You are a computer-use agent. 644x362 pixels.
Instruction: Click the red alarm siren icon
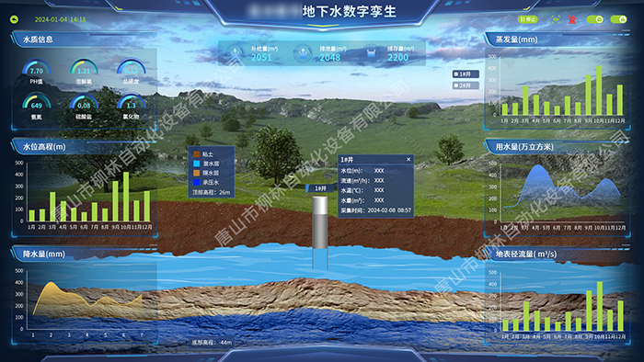(572, 19)
